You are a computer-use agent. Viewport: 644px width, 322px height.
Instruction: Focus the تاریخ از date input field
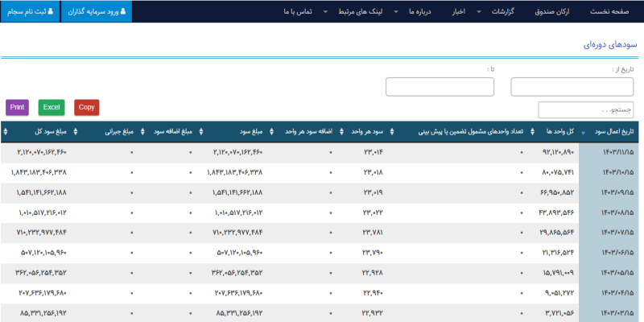[x=572, y=87]
